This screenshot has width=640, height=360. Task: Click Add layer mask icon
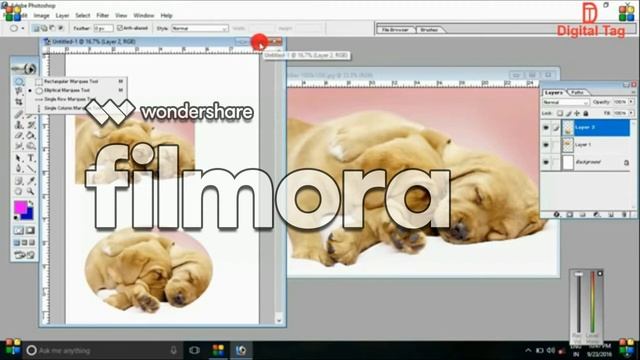point(569,215)
